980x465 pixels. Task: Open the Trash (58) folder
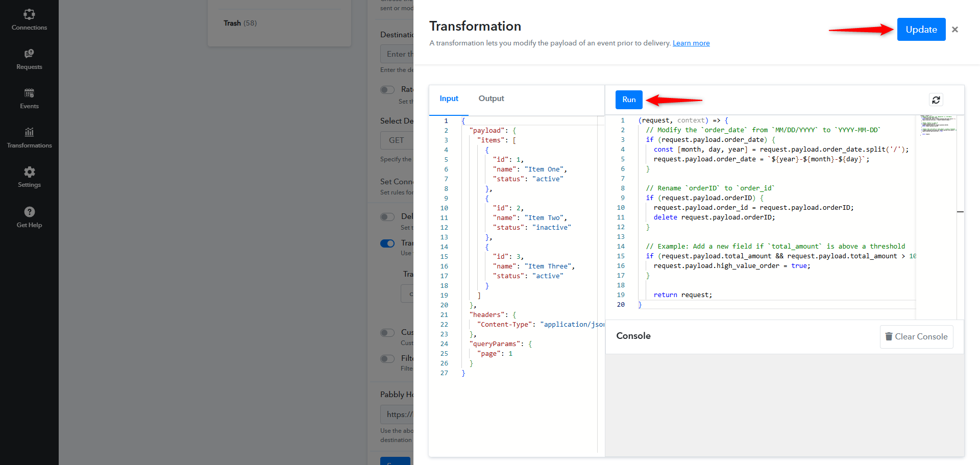pyautogui.click(x=240, y=23)
